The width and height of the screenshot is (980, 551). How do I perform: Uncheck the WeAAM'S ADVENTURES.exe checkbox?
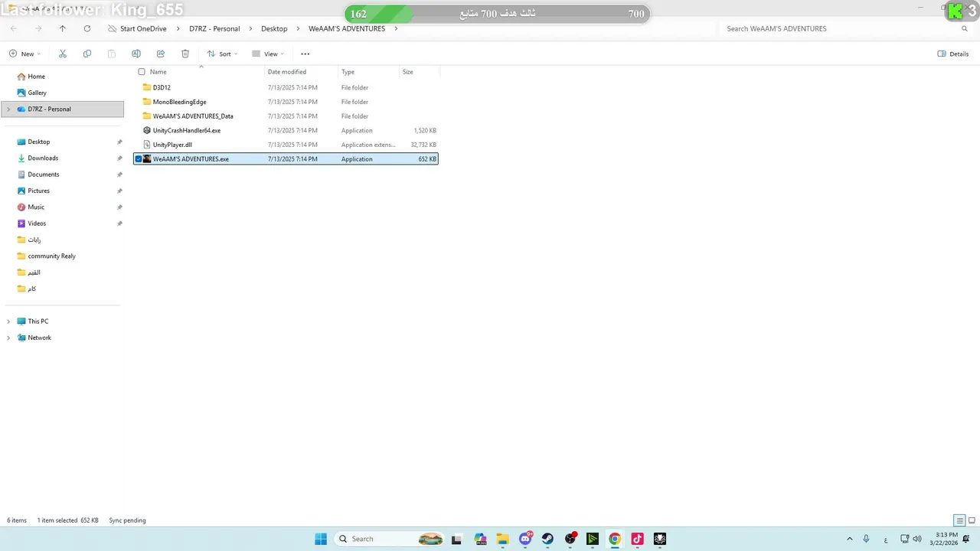[x=139, y=159]
